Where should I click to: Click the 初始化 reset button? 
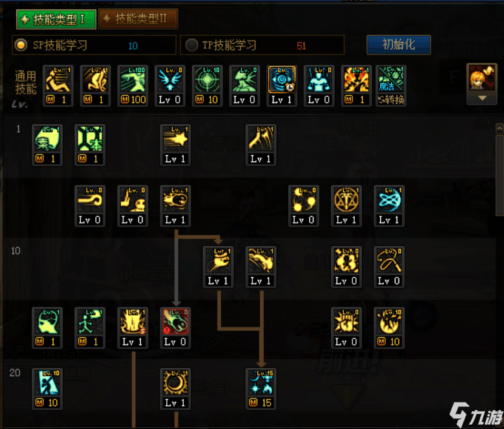[398, 44]
